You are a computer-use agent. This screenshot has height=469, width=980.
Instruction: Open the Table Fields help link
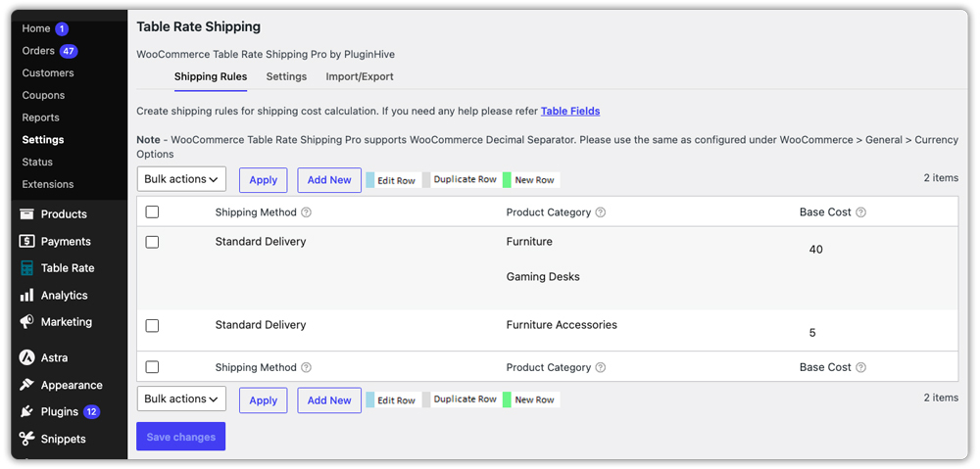pos(570,112)
